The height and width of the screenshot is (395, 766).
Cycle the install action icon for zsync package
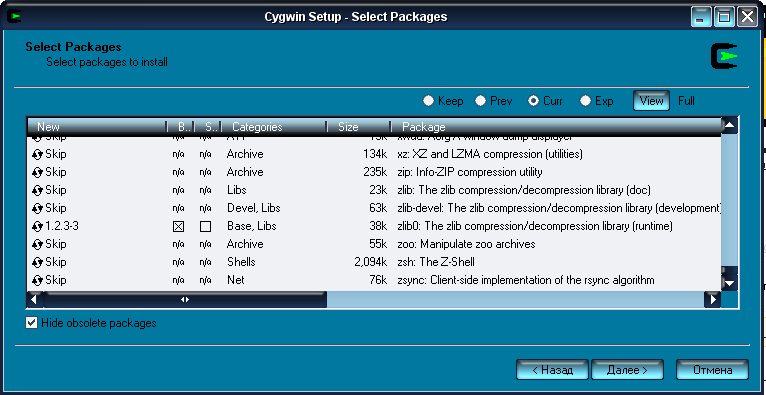tap(37, 281)
